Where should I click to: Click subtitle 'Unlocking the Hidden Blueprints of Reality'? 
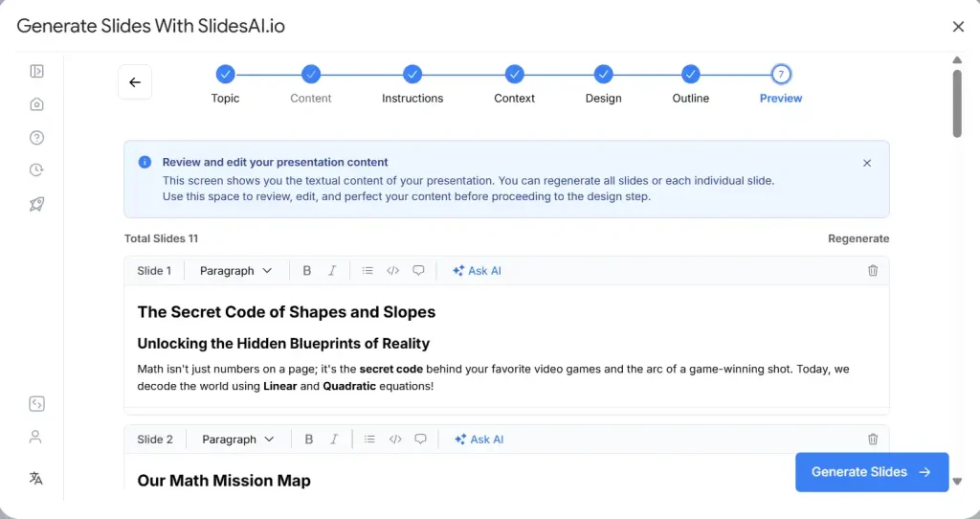coord(283,344)
